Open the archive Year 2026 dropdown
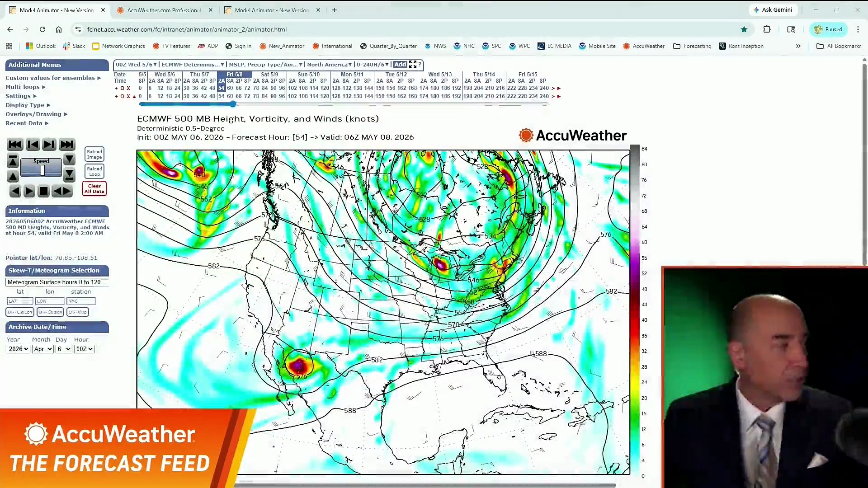This screenshot has height=488, width=868. (19, 349)
